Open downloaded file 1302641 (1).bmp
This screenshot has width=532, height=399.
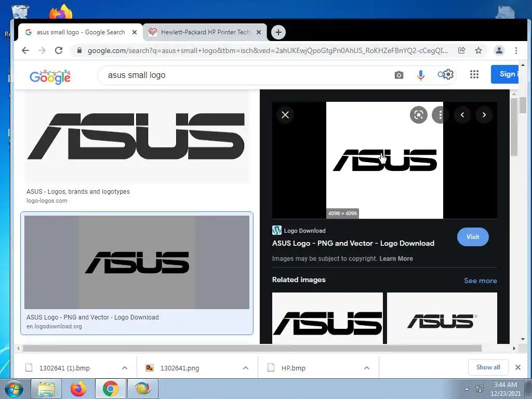(x=64, y=368)
